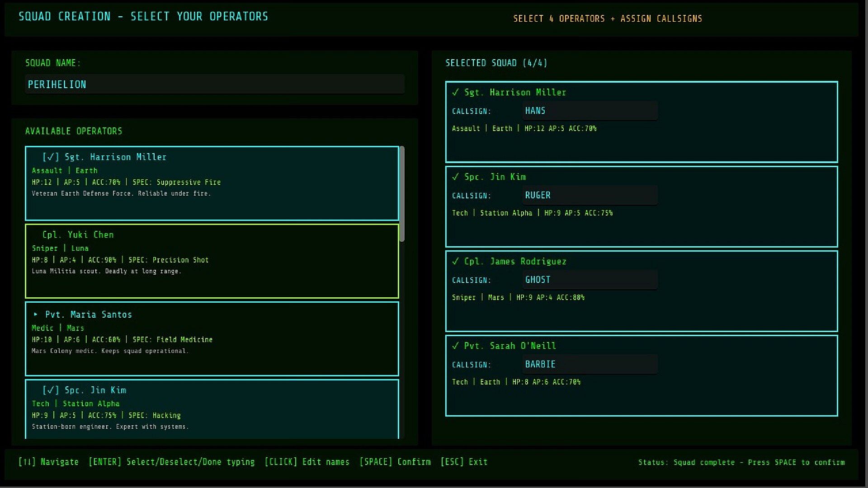Click the arrow cursor beside Pvt. Maria Santos

[x=36, y=314]
